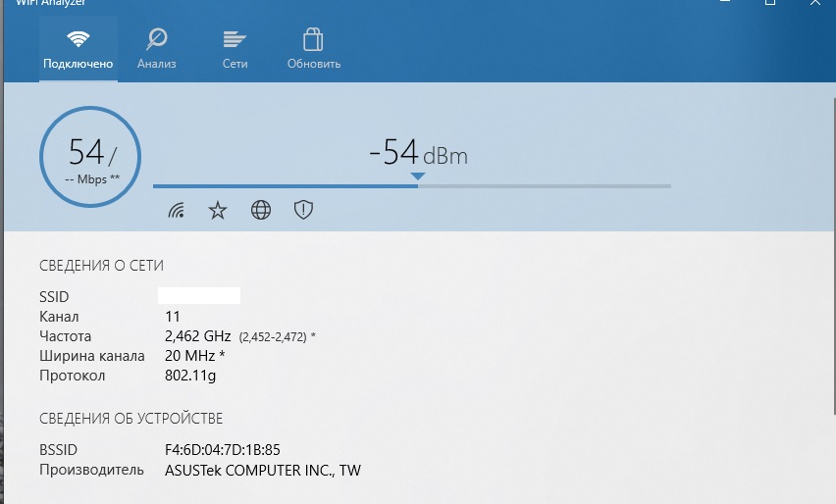Click the Wi-Fi signal quality icon

(177, 211)
